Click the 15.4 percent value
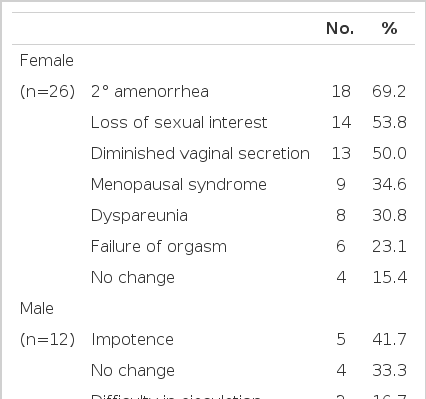426x399 pixels. tap(389, 277)
